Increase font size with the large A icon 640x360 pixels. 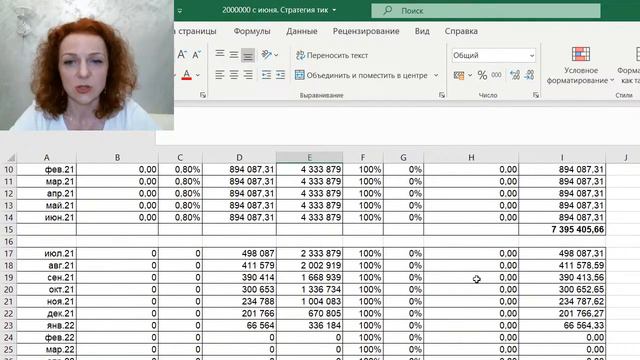[x=182, y=54]
